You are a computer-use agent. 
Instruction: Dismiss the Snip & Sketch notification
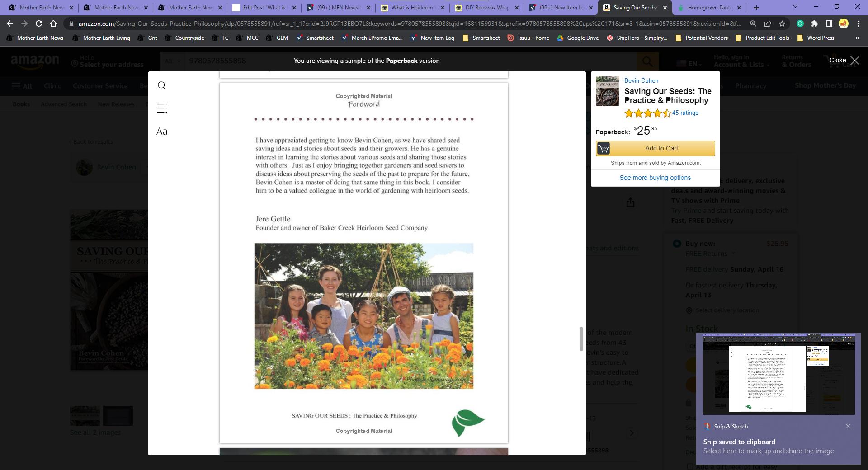pyautogui.click(x=848, y=426)
